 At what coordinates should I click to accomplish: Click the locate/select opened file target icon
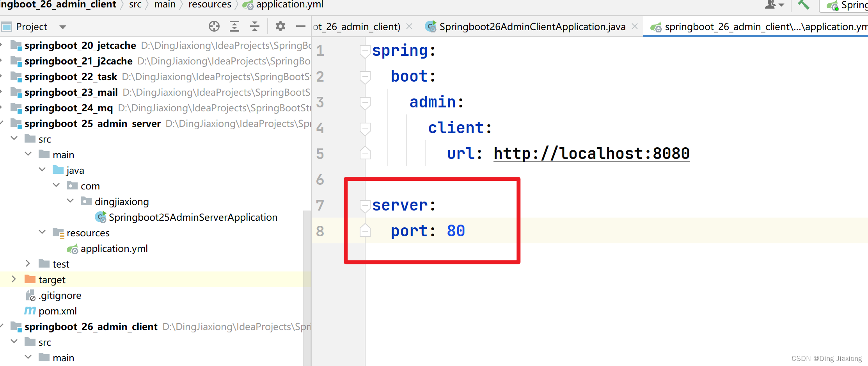click(214, 27)
